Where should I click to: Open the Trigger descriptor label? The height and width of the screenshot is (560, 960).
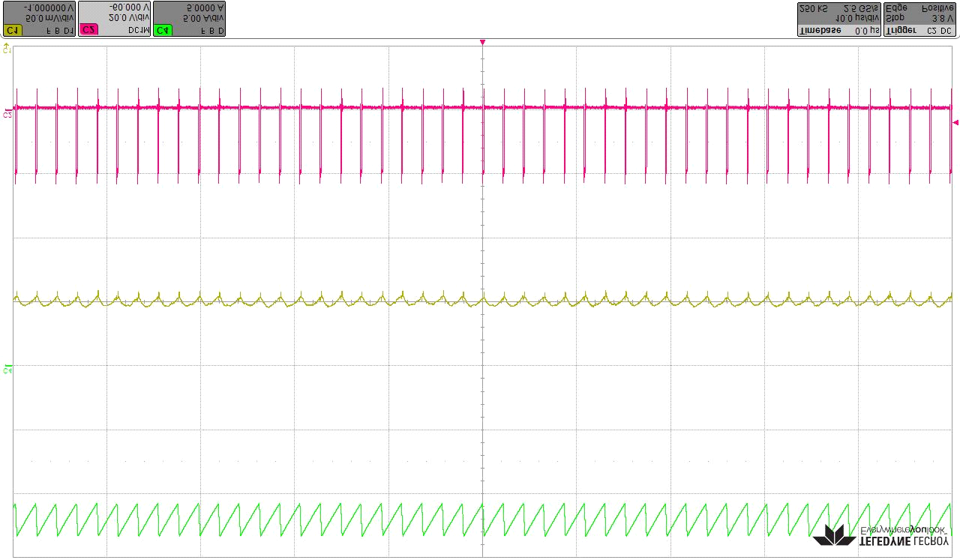click(x=901, y=31)
